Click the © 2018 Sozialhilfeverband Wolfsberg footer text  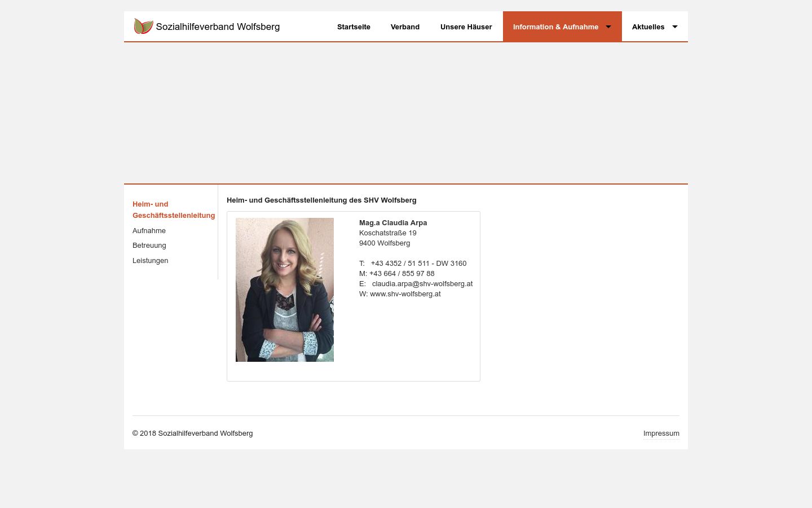click(192, 433)
